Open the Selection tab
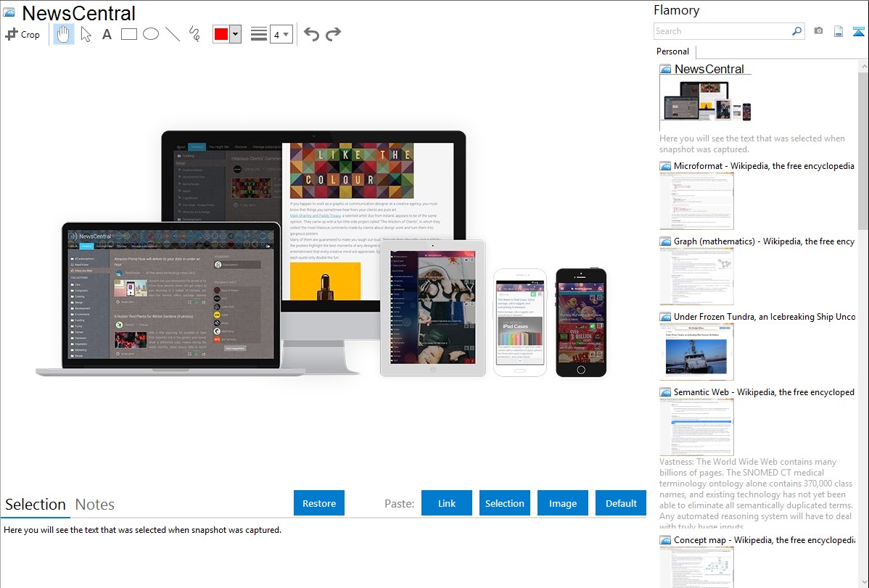 click(x=36, y=505)
